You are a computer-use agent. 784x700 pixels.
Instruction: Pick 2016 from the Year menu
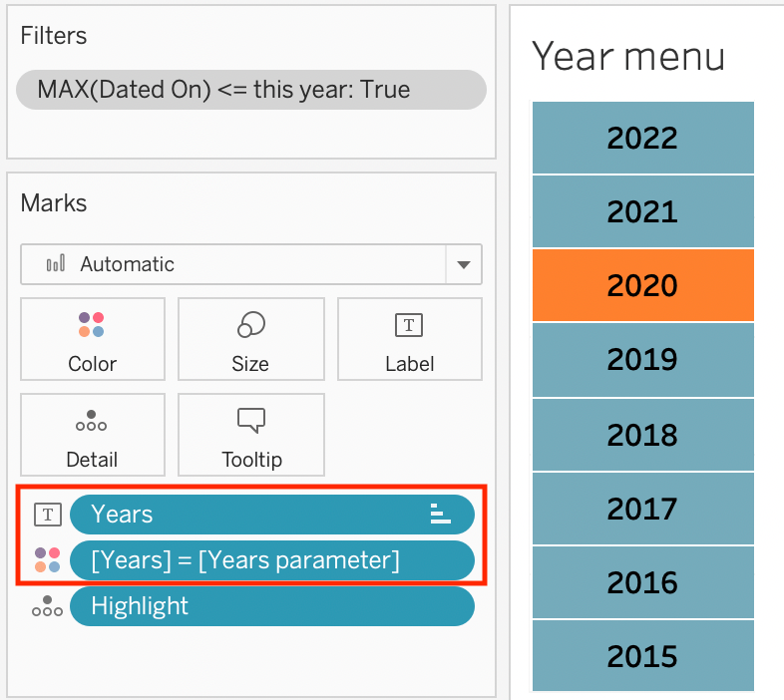pyautogui.click(x=642, y=582)
